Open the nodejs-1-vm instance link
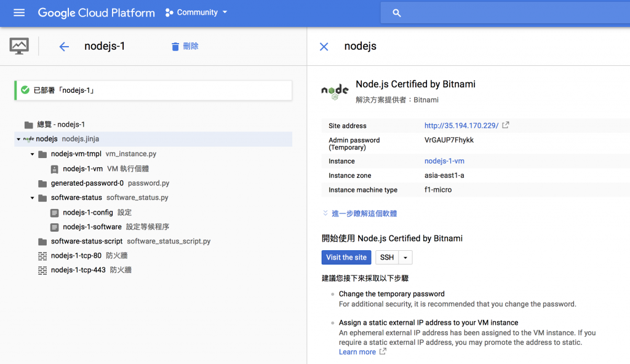Screen dimensions: 630x364 point(444,160)
